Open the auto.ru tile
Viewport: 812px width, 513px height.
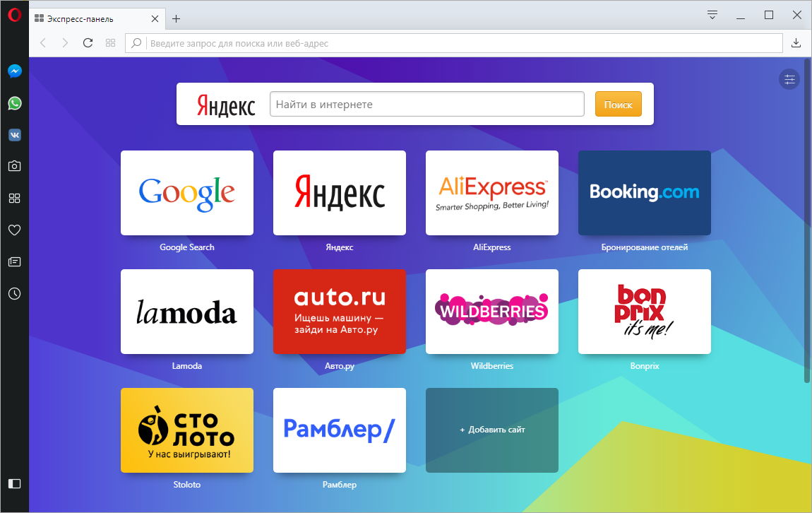[339, 312]
